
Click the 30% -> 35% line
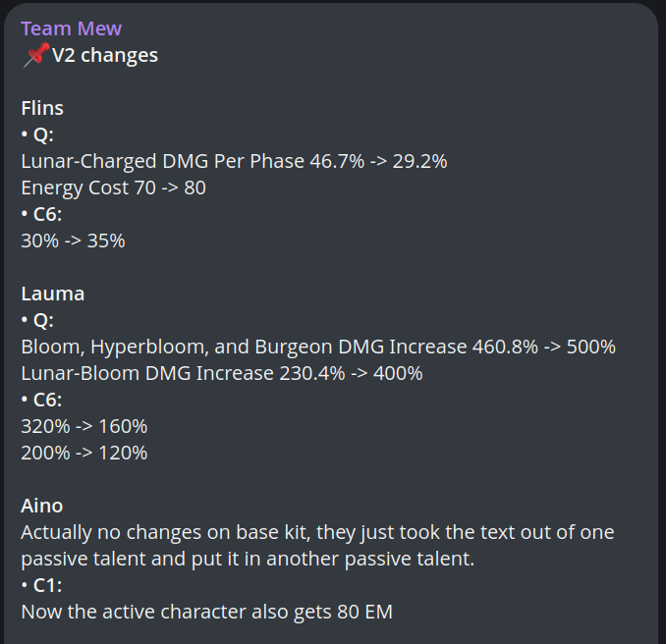[73, 241]
